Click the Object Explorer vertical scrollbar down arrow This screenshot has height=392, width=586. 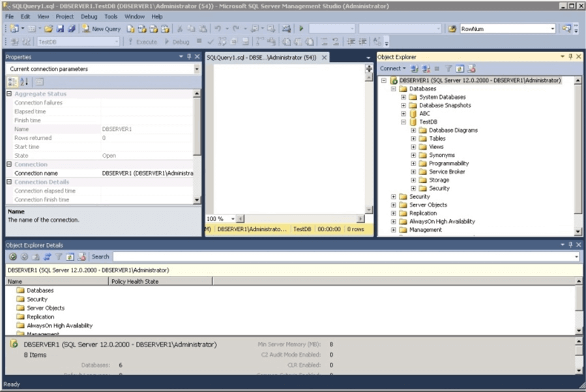[x=578, y=232]
